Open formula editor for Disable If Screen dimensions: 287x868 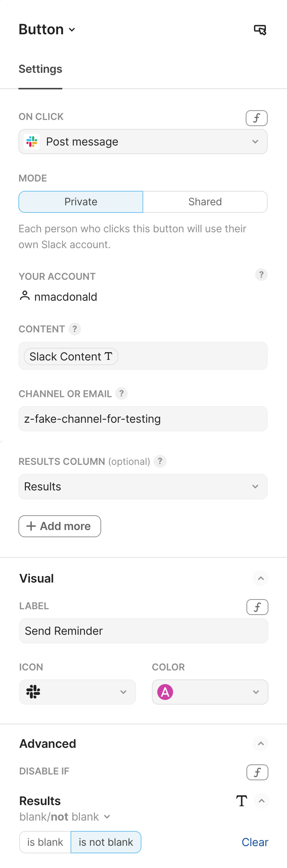pyautogui.click(x=257, y=772)
